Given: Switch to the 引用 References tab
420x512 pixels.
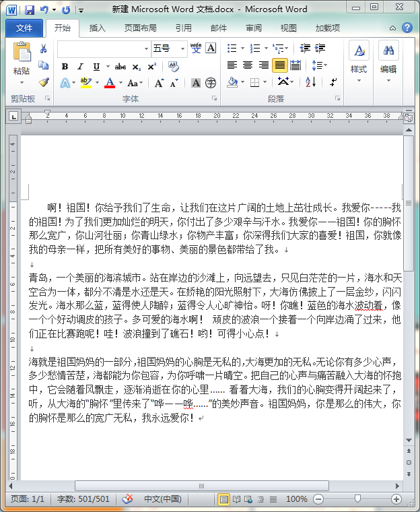Looking at the screenshot, I should (183, 28).
